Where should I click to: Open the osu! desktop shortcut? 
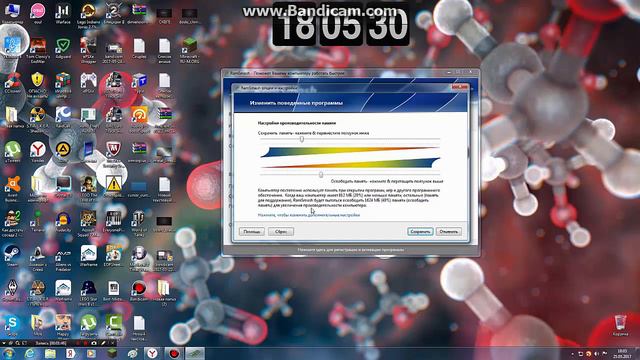37,13
